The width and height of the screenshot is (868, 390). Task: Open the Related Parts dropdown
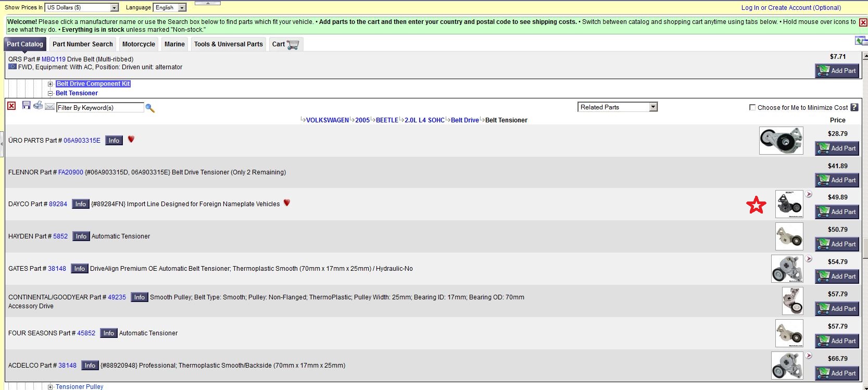click(618, 107)
